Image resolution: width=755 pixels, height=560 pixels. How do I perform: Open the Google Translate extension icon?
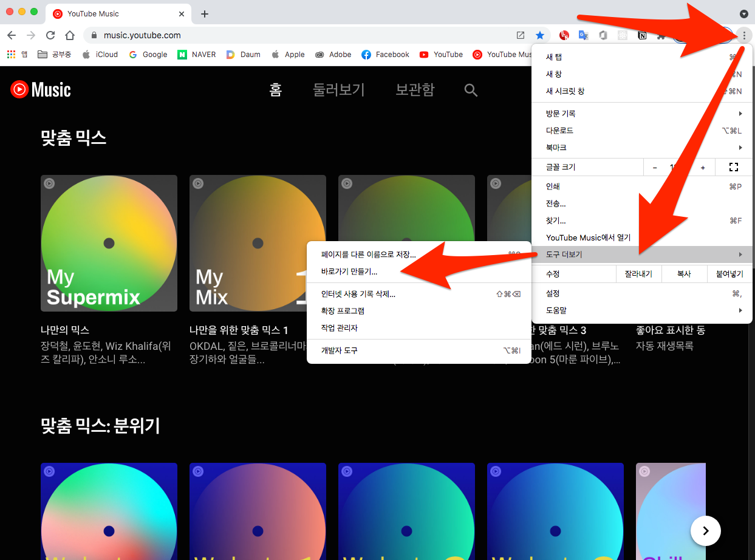(x=584, y=35)
